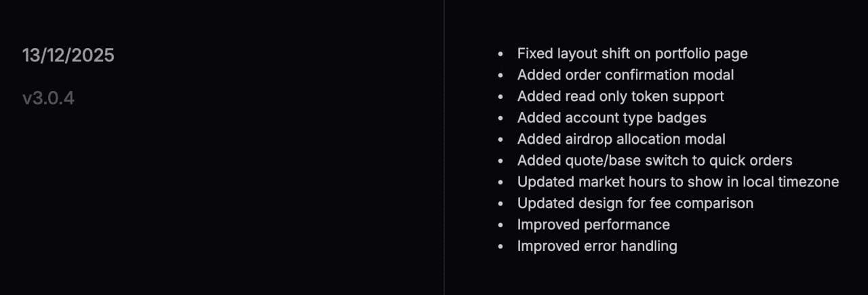The image size is (868, 295).
Task: Click 'Added airdrop allocation modal' item
Action: click(621, 139)
